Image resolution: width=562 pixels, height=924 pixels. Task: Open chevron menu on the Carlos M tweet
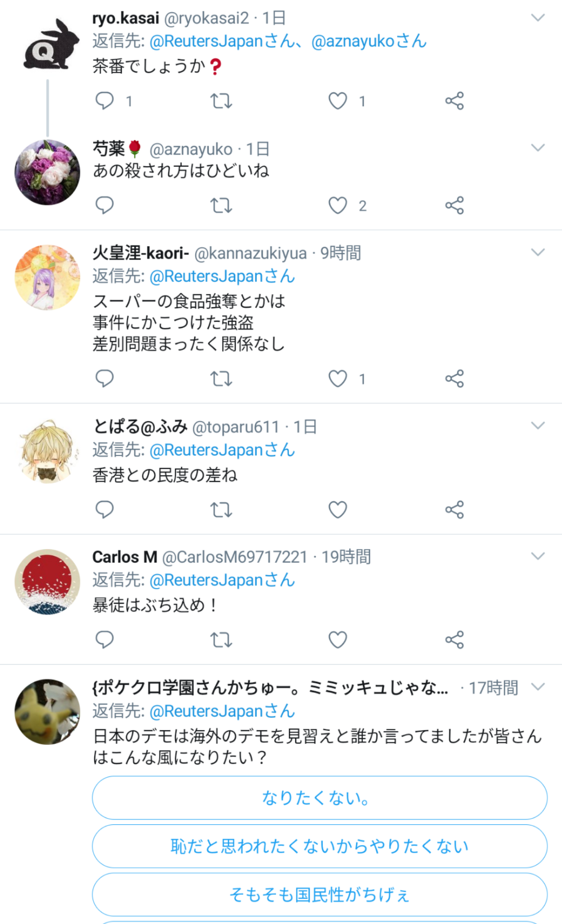pos(538,556)
